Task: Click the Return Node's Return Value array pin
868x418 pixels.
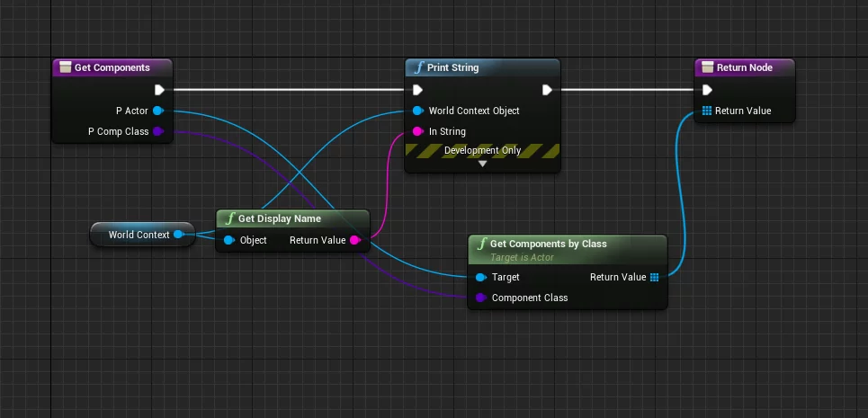Action: [707, 111]
